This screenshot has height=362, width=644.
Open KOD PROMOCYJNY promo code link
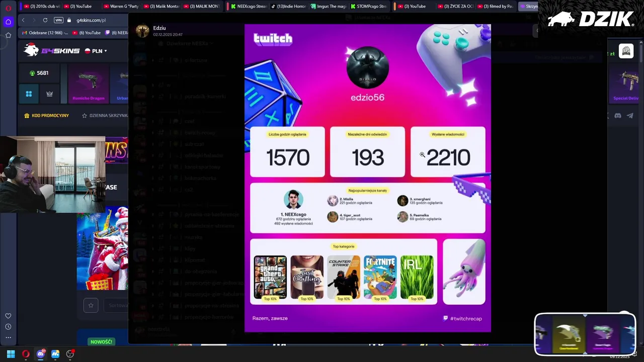click(46, 116)
